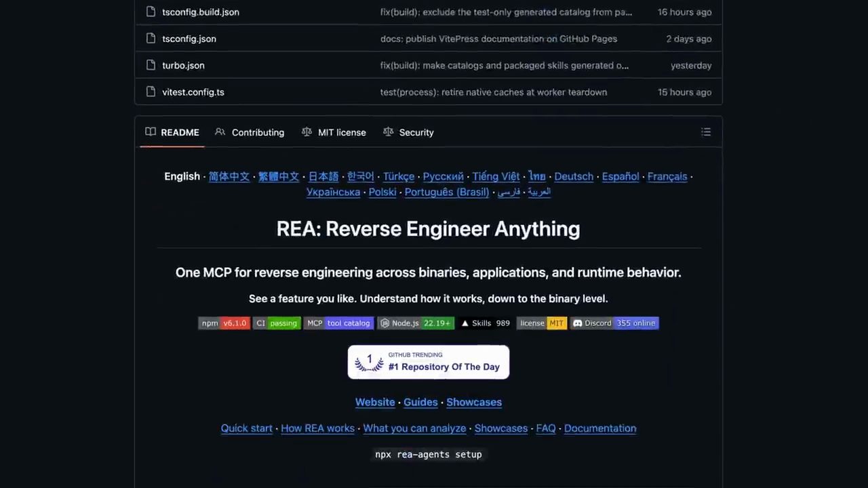Click the Skills 989 badge

(x=486, y=323)
